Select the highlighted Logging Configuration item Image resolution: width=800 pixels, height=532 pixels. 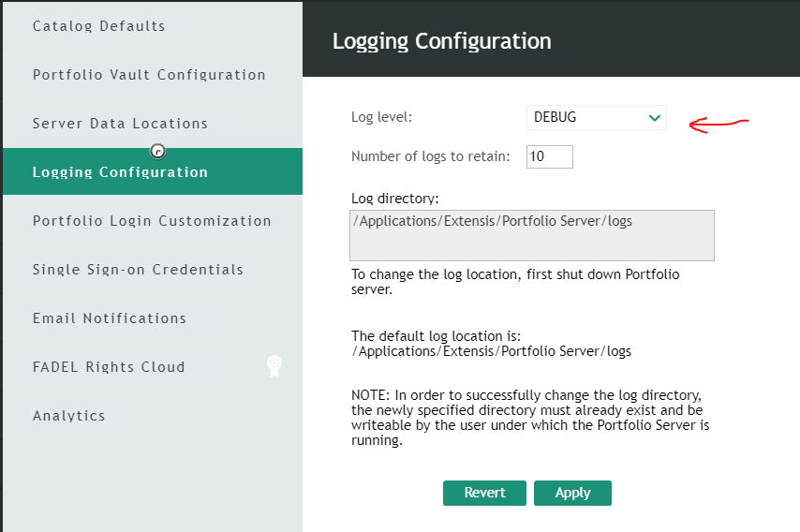coord(120,172)
